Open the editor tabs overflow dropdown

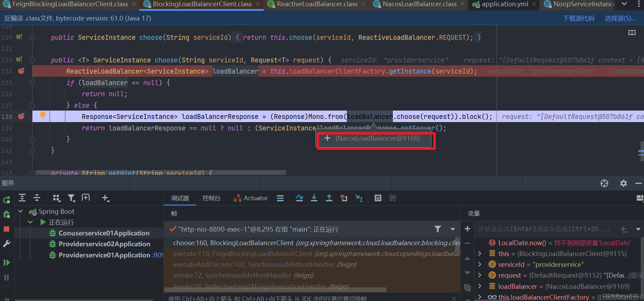coord(624,4)
